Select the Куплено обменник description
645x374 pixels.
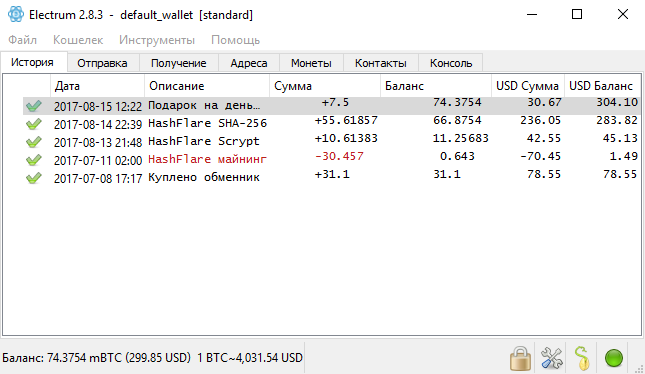click(204, 177)
